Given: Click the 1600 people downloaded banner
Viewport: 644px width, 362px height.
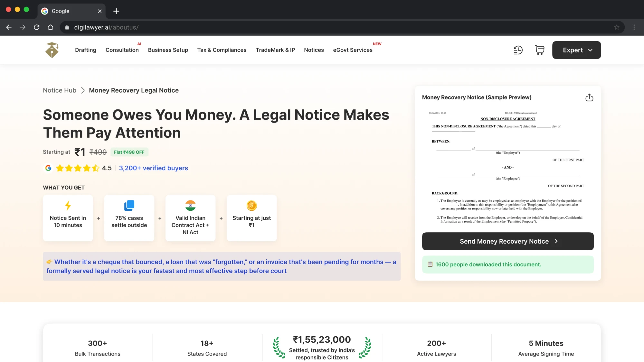Looking at the screenshot, I should tap(508, 265).
